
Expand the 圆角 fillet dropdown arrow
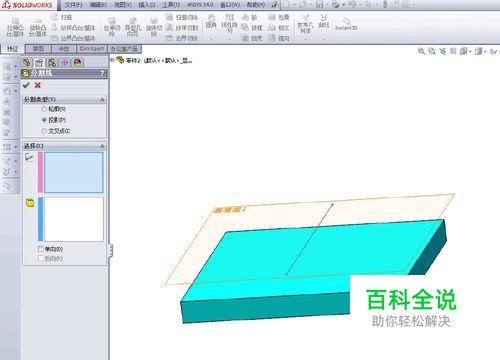point(211,39)
